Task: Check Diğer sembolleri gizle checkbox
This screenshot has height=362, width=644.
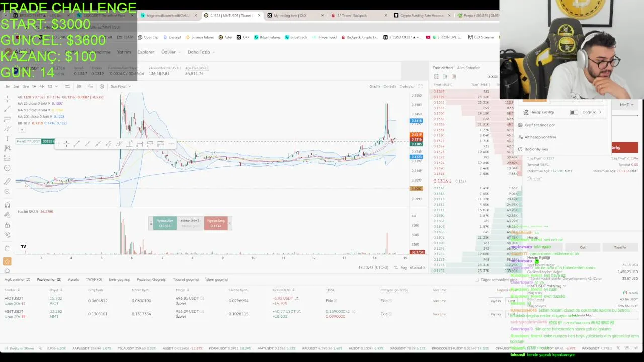Action: point(477,280)
